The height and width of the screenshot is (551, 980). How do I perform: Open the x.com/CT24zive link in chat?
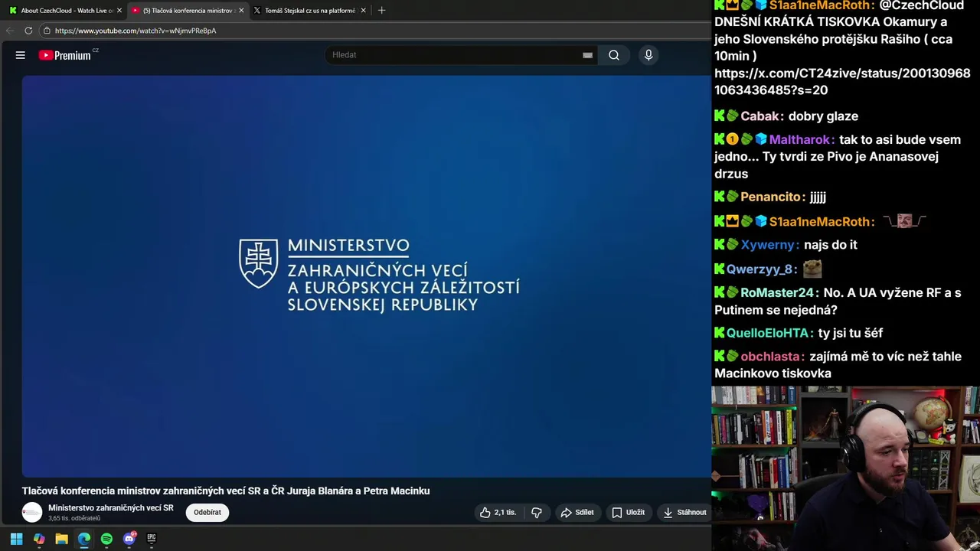[x=842, y=81]
